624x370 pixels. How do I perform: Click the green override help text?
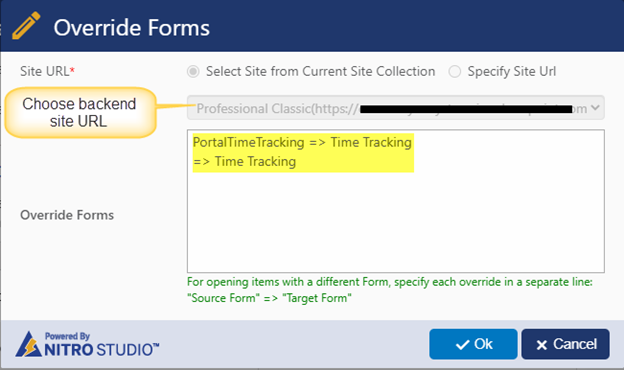pos(390,290)
